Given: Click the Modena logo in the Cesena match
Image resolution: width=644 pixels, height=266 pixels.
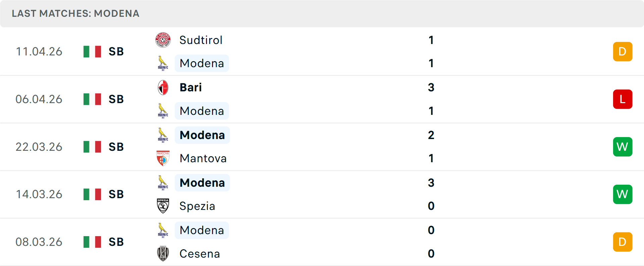Looking at the screenshot, I should point(163,230).
